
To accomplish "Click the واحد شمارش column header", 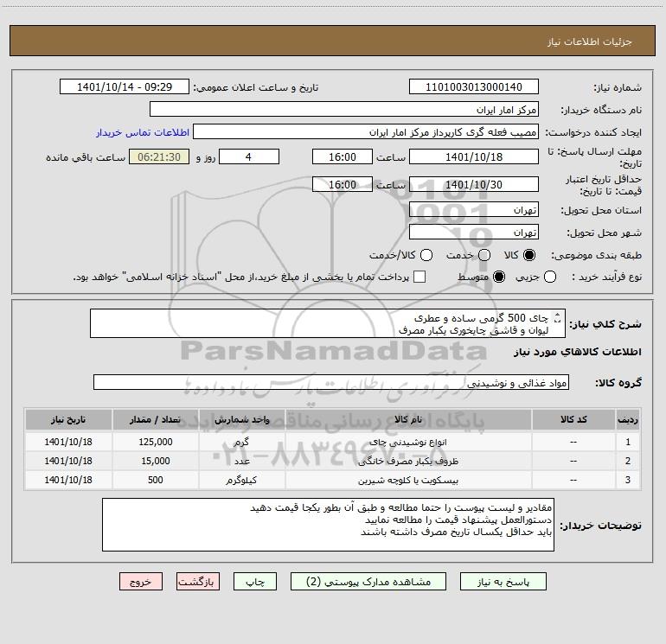I will [241, 419].
